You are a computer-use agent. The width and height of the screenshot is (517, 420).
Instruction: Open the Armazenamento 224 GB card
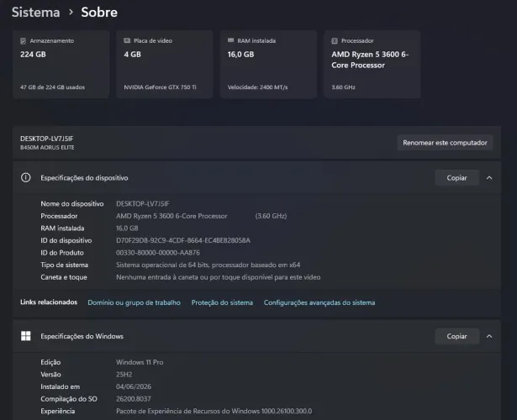[x=61, y=64]
